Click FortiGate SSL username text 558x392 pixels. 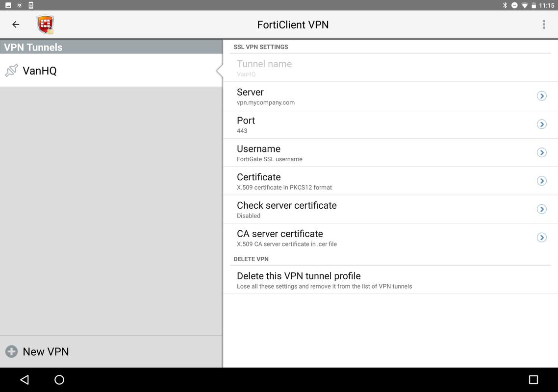pos(269,159)
